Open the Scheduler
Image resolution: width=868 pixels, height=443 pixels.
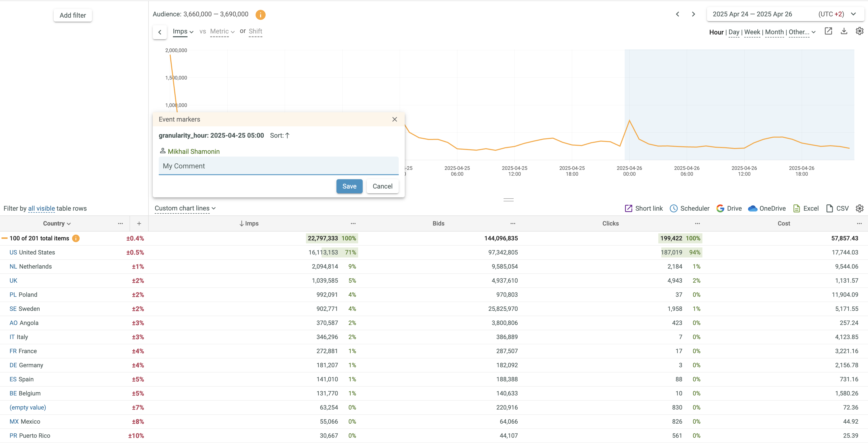click(x=689, y=208)
